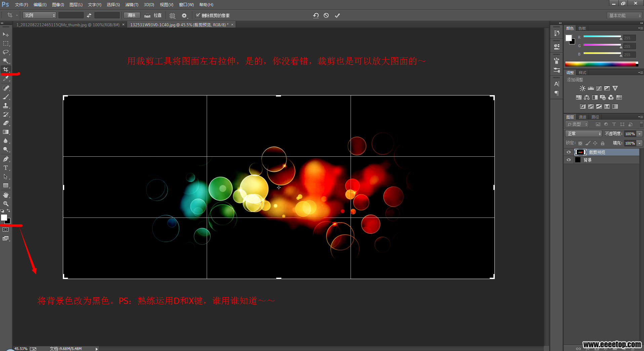Open the 图像(I) menu
This screenshot has height=351, width=644.
pyautogui.click(x=58, y=5)
